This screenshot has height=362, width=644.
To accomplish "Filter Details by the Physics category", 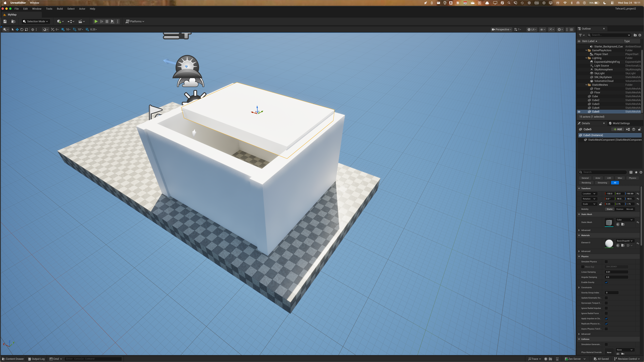I will (632, 178).
